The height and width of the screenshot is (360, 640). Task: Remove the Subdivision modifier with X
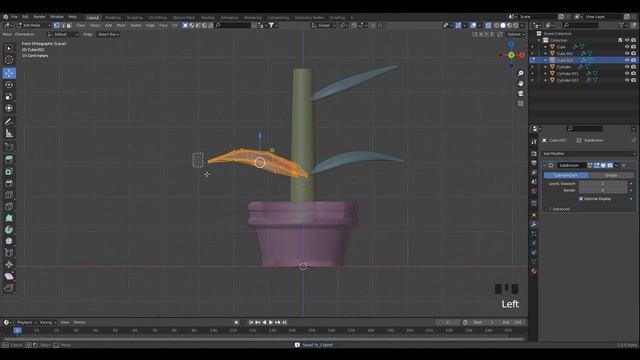point(624,165)
